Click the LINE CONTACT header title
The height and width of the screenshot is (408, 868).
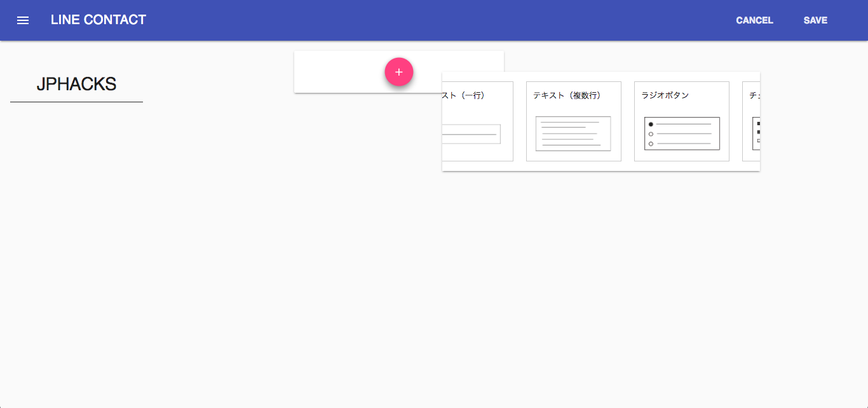point(98,20)
